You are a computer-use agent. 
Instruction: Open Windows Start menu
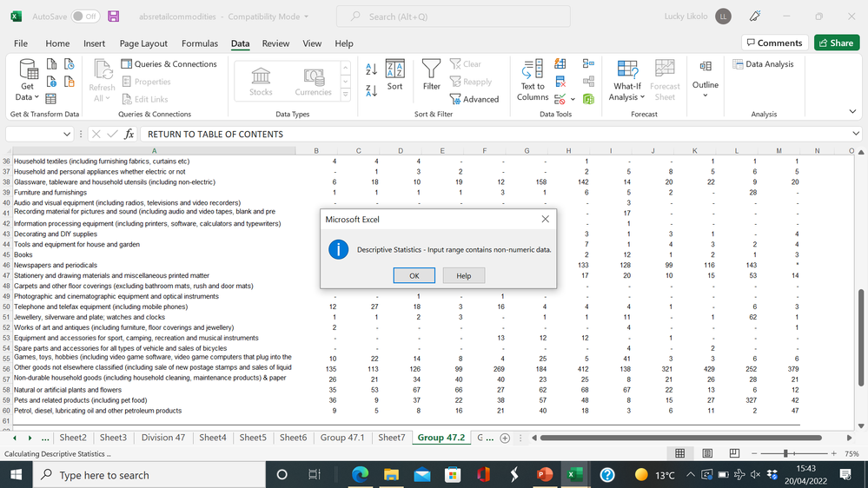(16, 475)
